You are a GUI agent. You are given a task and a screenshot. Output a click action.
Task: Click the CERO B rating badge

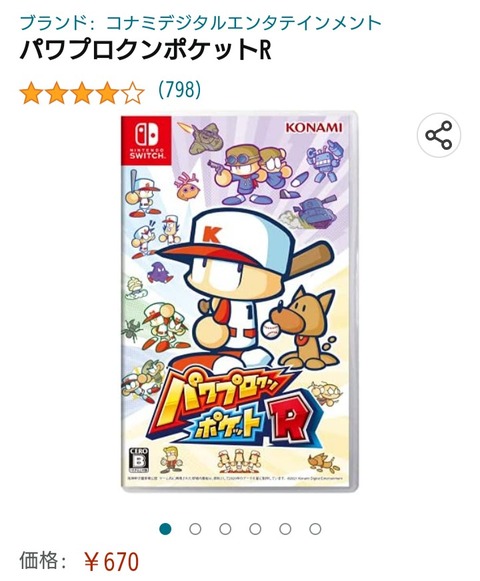(139, 460)
